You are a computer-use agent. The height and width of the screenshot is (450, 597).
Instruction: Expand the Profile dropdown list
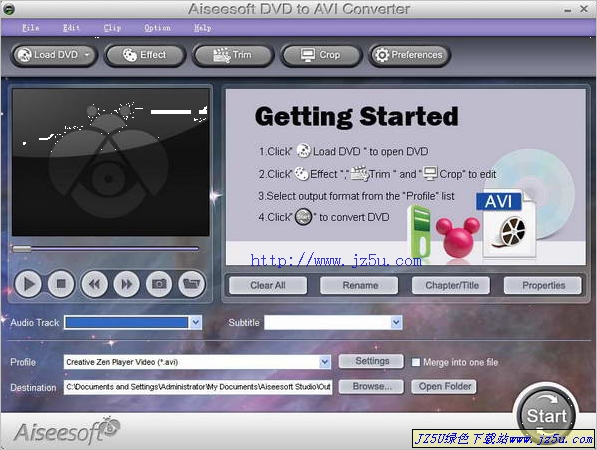point(325,362)
